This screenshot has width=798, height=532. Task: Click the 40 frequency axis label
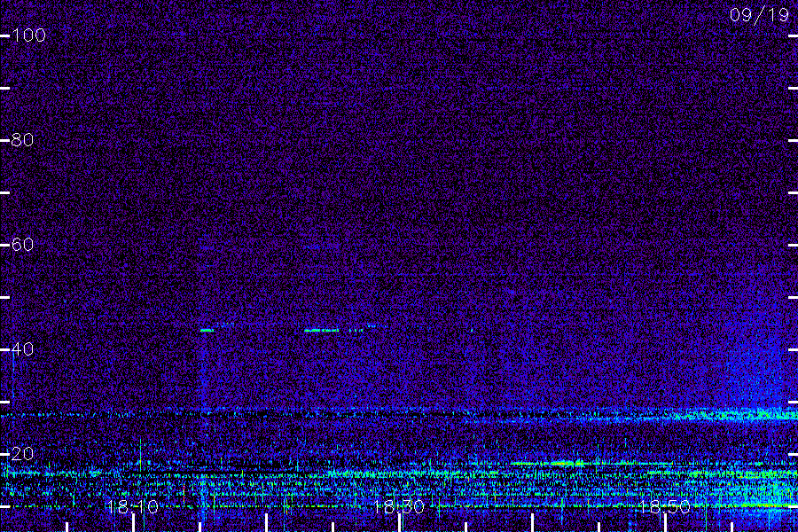pos(22,349)
